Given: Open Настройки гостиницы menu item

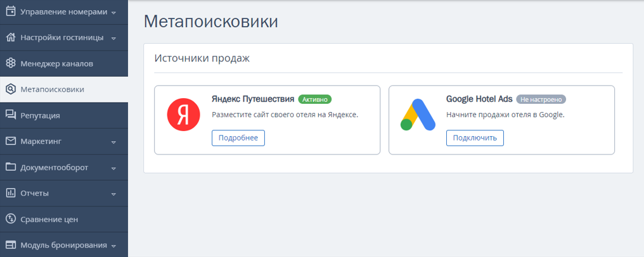Looking at the screenshot, I should point(64,38).
